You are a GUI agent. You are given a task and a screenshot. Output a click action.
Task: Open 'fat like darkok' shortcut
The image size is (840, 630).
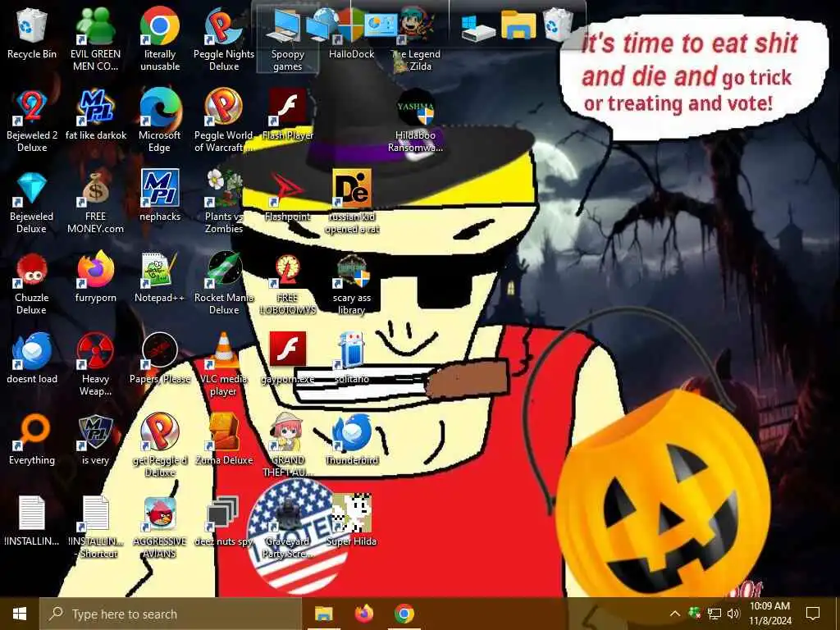tap(96, 115)
